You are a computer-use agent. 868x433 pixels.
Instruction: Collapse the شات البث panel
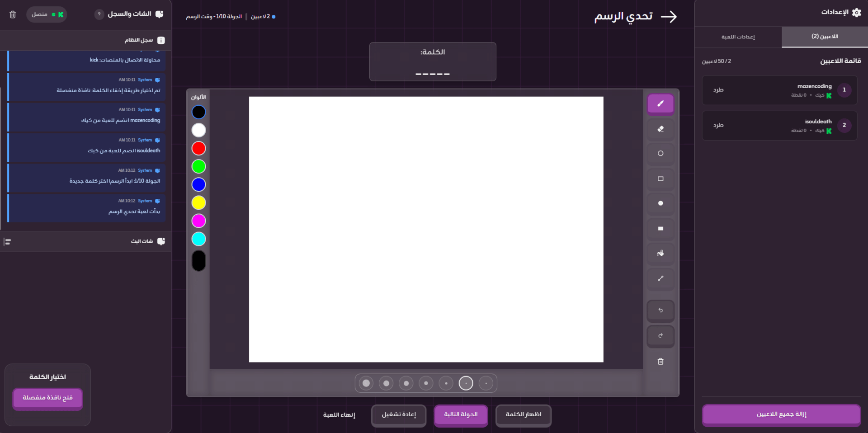[x=7, y=242]
